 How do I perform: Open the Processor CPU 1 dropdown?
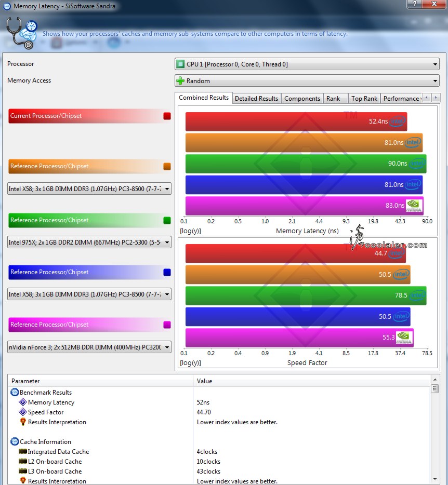point(307,64)
